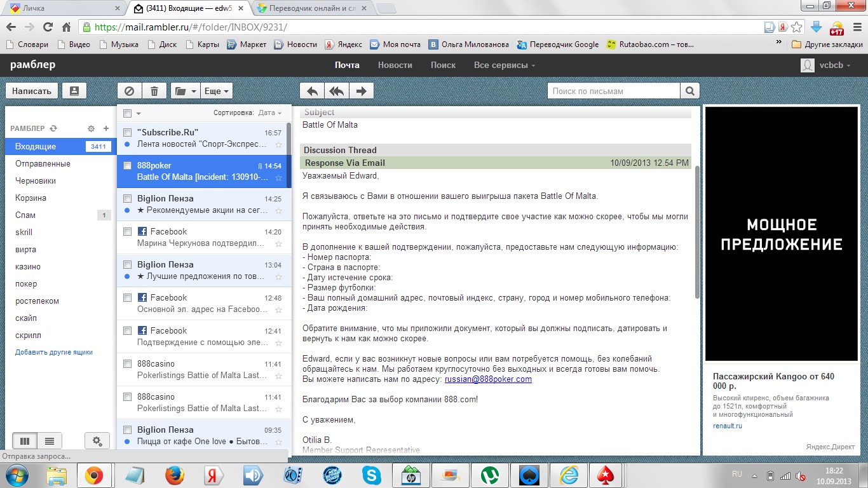Viewport: 868px width, 488px height.
Task: Bookmark this page with star icon
Action: pos(797,27)
